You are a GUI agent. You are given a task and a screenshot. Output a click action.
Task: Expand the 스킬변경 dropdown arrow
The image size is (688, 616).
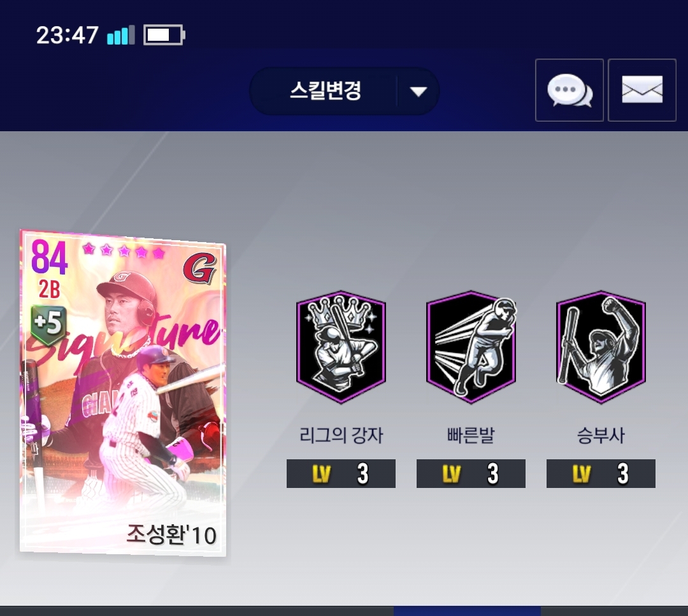point(418,91)
